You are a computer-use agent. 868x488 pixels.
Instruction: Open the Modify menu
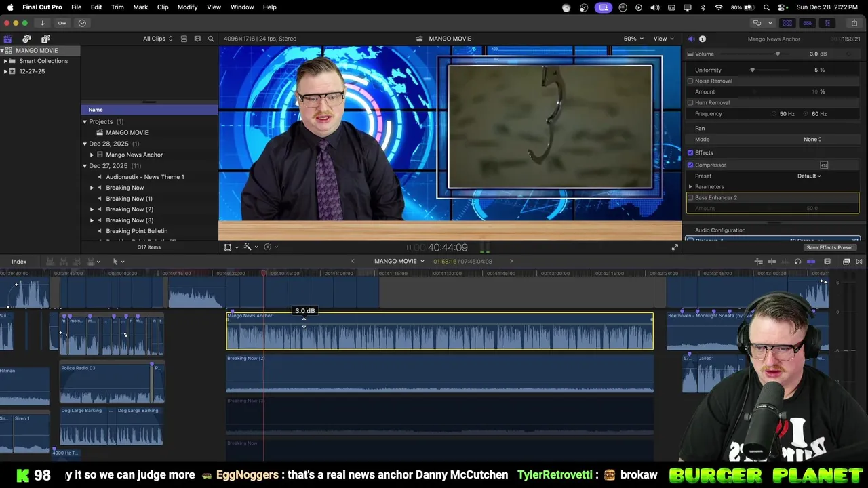point(188,7)
